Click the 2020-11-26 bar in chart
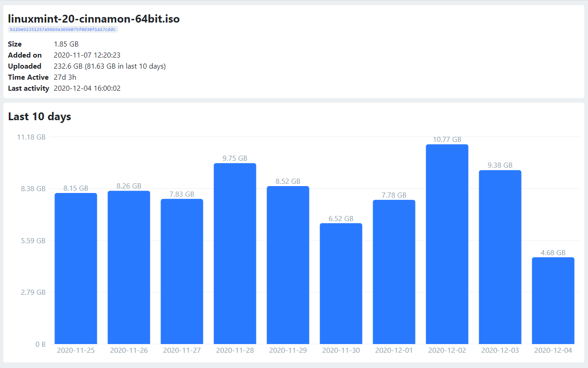 click(129, 268)
